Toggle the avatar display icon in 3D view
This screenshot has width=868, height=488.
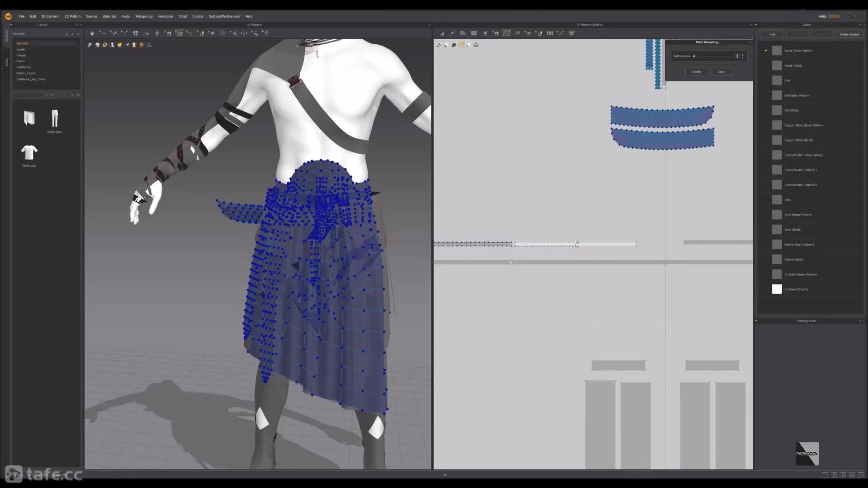pyautogui.click(x=113, y=45)
